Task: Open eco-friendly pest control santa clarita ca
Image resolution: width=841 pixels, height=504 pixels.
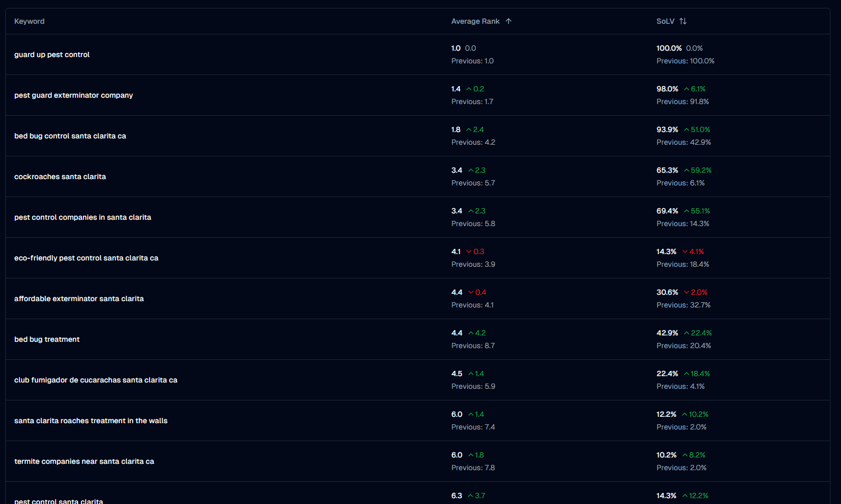Action: 86,258
